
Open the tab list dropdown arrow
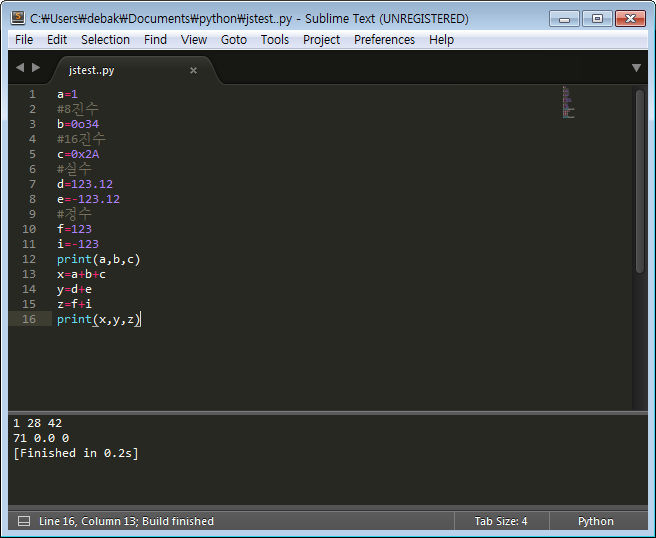[636, 68]
